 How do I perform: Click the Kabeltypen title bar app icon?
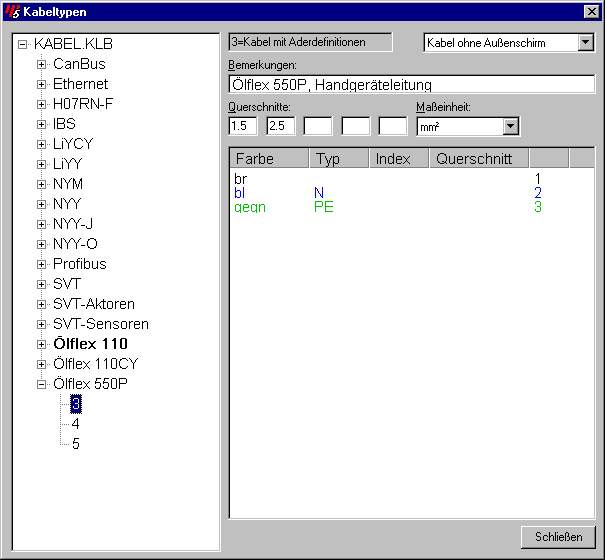[13, 12]
